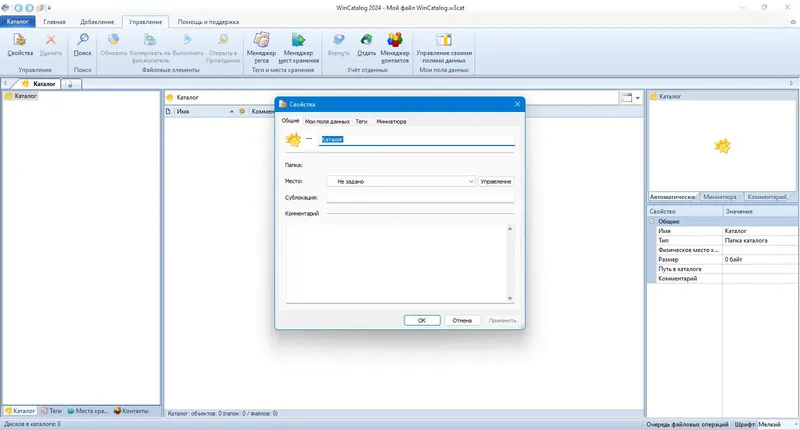Click Открыть в Проводнике icon
The image size is (800, 430).
click(x=223, y=40)
